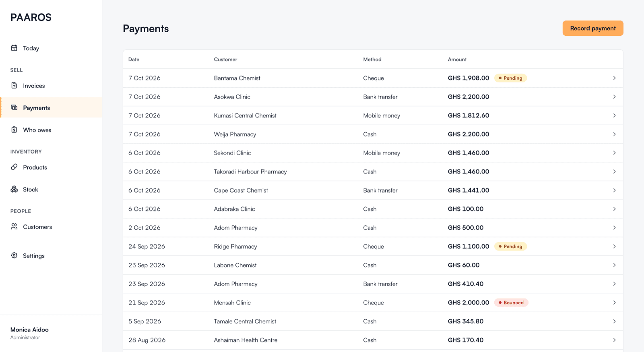Open the PAAROS logo home link
The image size is (644, 352).
click(x=31, y=17)
